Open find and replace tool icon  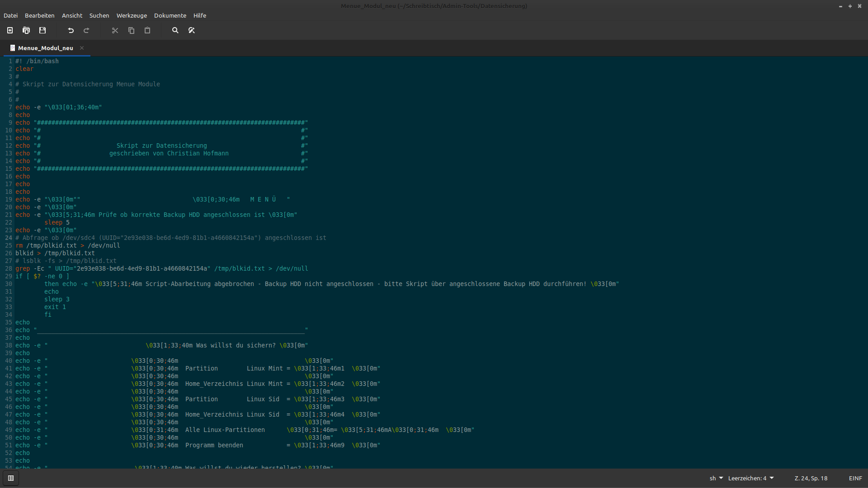point(192,30)
